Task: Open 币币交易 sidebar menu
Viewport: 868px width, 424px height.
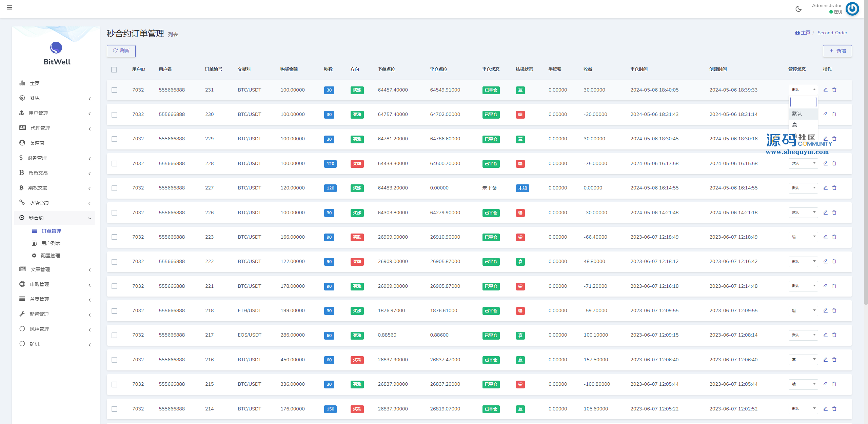Action: 55,173
